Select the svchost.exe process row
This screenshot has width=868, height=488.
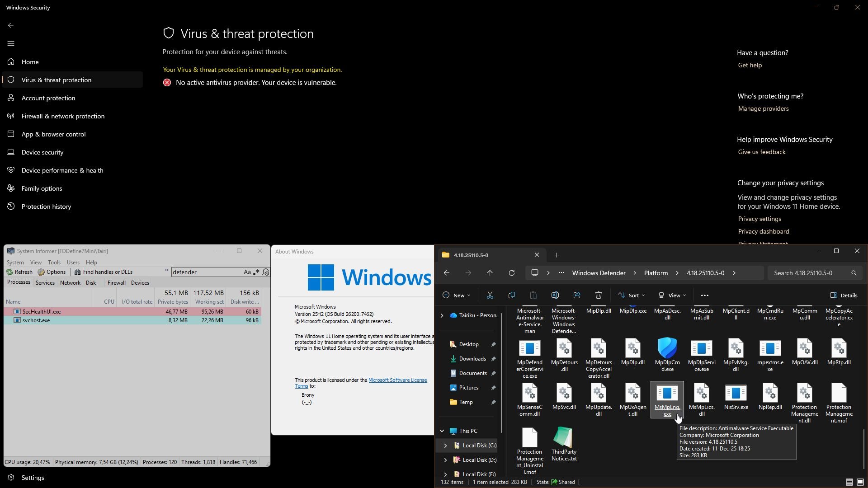point(132,320)
